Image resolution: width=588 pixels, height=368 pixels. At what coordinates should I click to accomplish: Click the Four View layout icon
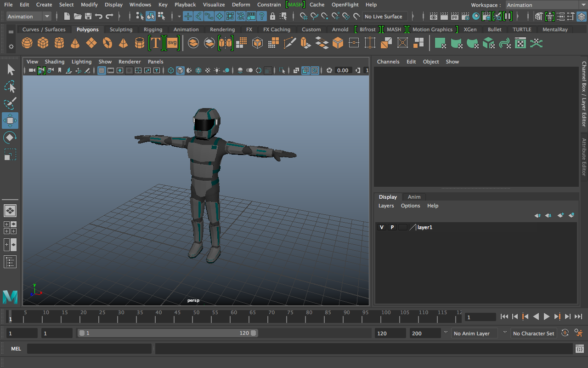coord(10,228)
